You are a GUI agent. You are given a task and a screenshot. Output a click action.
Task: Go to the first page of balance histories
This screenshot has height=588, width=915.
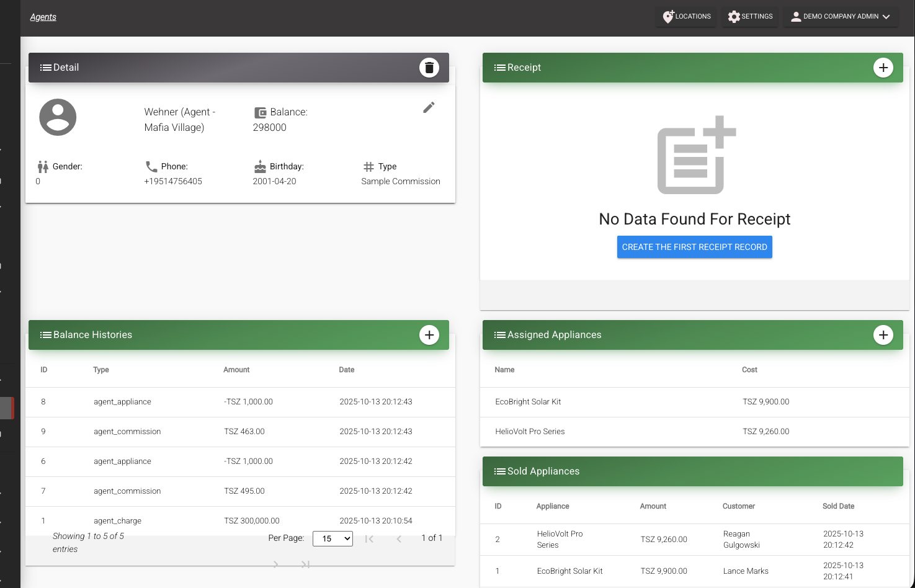pos(369,538)
